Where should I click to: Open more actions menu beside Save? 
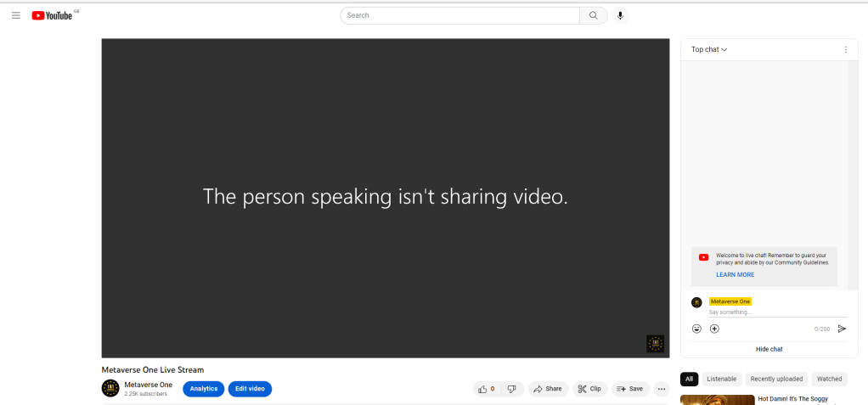click(662, 389)
